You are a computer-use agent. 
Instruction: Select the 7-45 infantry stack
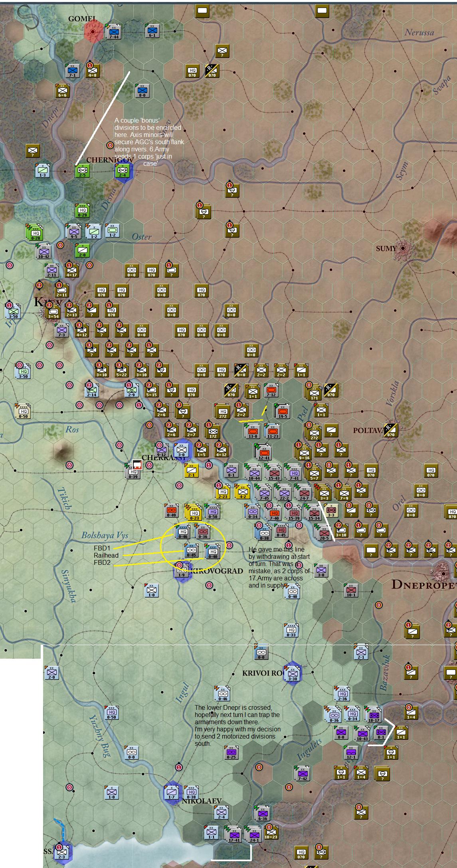pos(263,493)
